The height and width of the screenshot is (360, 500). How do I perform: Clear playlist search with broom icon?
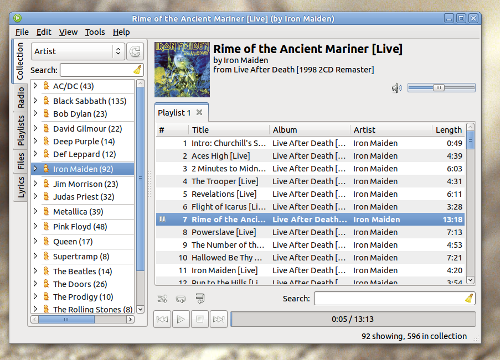[469, 298]
